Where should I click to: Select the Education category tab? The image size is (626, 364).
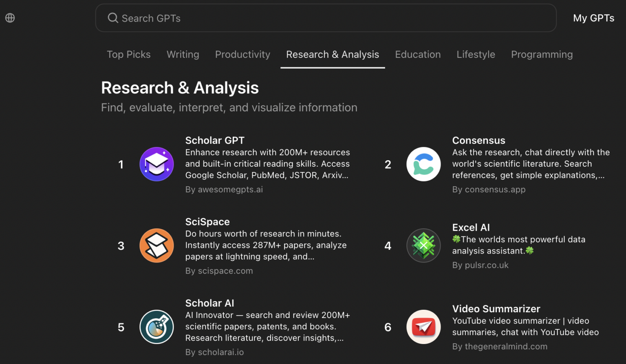[418, 55]
